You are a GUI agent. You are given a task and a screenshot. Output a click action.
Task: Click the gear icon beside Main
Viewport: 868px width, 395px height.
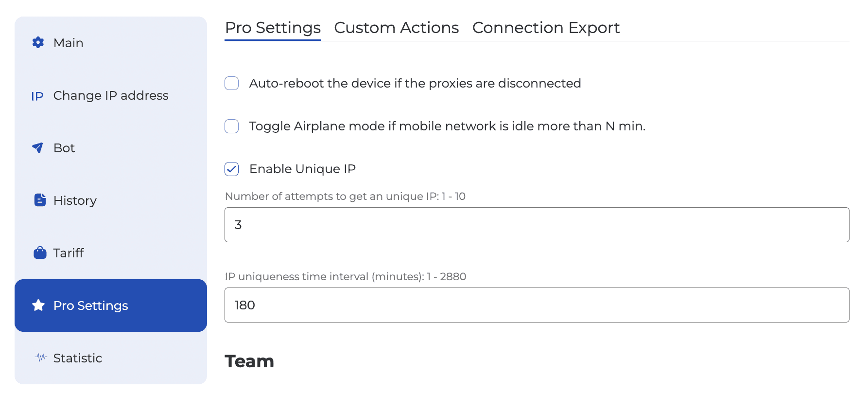coord(38,43)
